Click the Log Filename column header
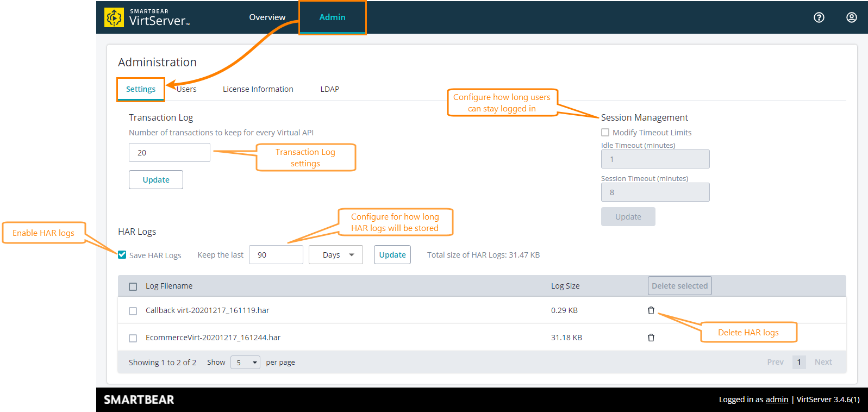The image size is (868, 412). pos(169,286)
